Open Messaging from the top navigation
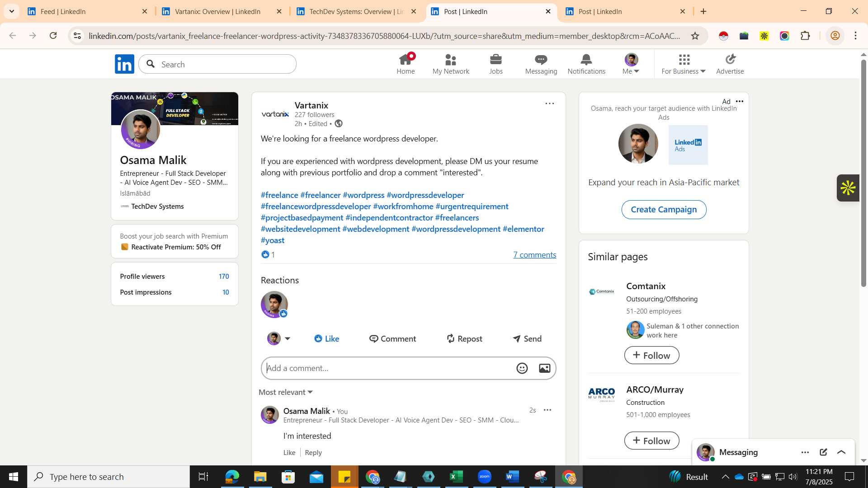The image size is (868, 488). (541, 64)
